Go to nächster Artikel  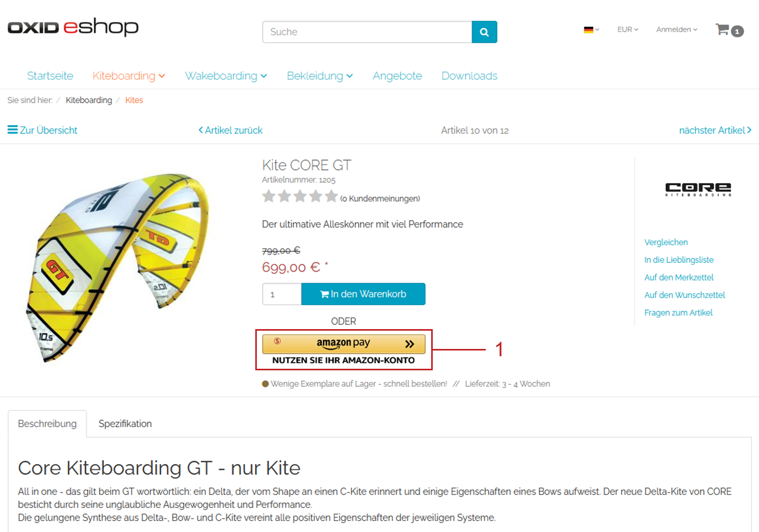tap(715, 130)
